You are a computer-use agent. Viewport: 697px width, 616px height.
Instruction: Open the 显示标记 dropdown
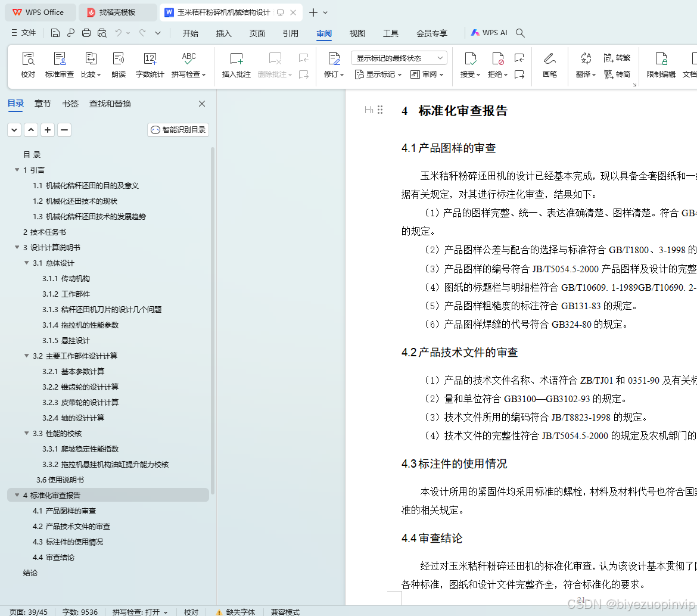coord(378,74)
